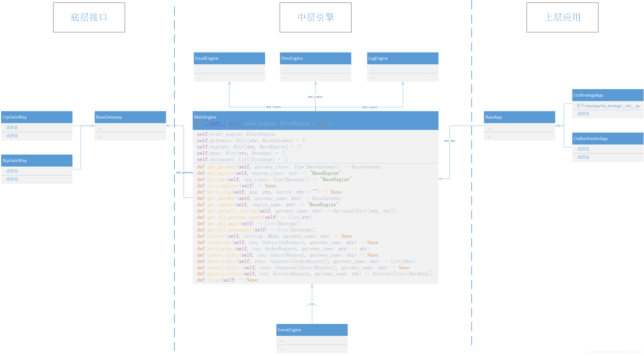Click the self.gateways attribute line
644x356 pixels.
(x=251, y=140)
